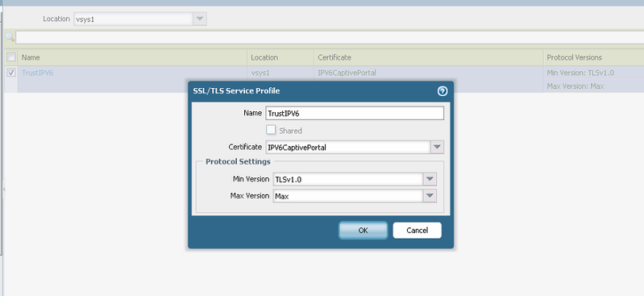The width and height of the screenshot is (644, 296).
Task: Click the Location vsys1 field
Action: 134,19
